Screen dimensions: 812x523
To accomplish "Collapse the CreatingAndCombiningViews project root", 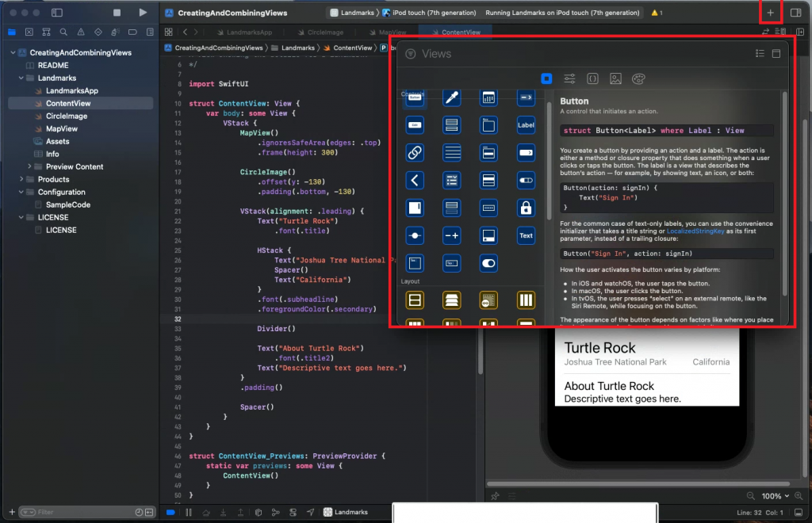I will coord(13,52).
